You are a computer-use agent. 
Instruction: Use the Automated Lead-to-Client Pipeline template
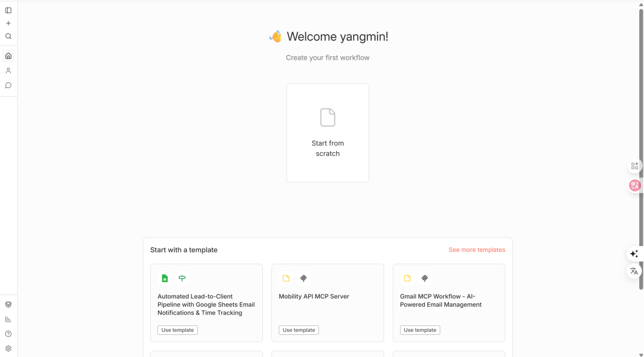coord(178,330)
